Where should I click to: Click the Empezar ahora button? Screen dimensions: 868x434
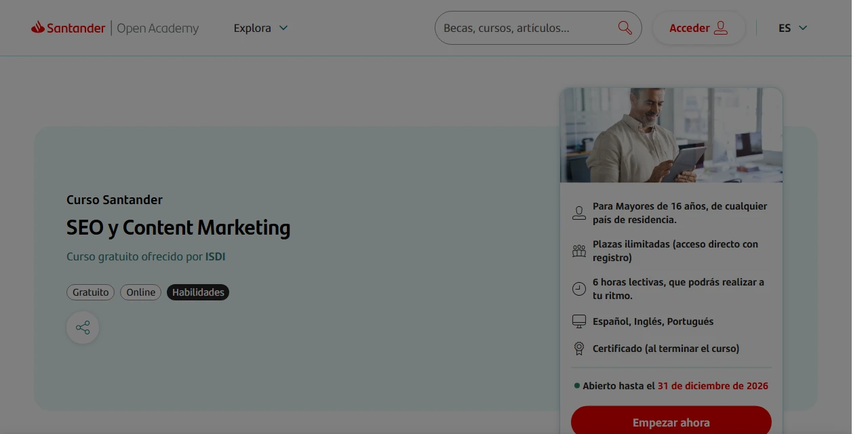671,421
